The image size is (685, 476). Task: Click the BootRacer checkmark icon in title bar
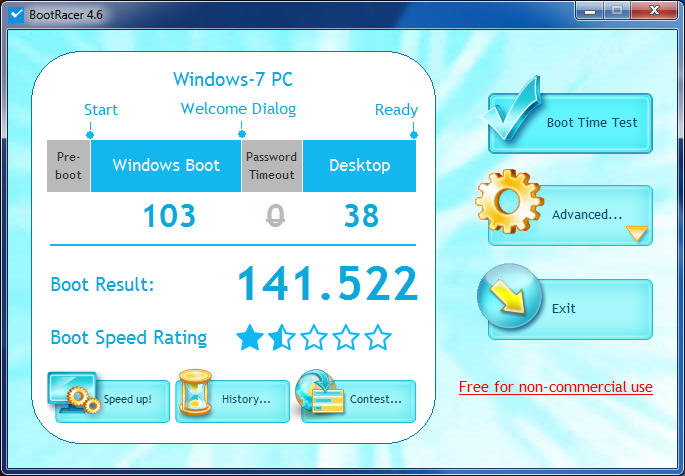click(x=16, y=14)
